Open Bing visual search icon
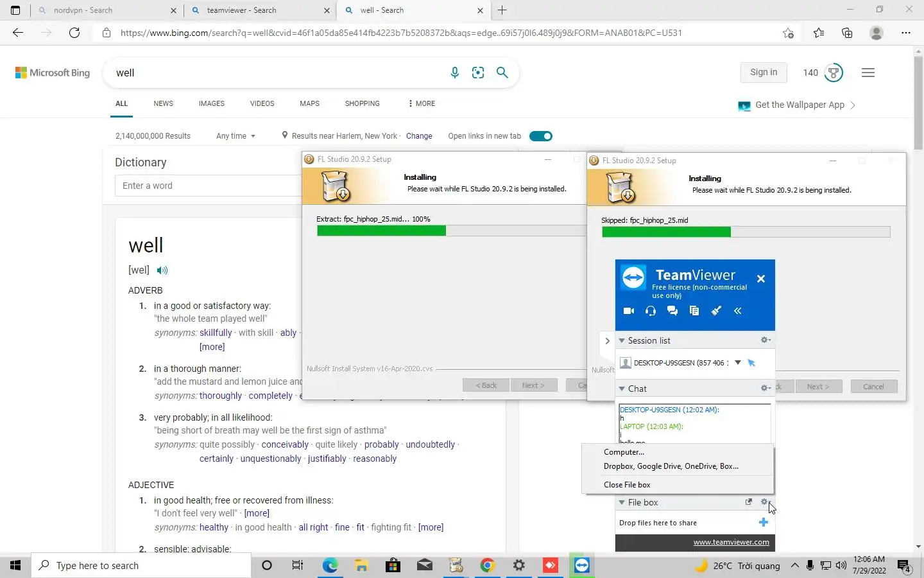The image size is (924, 578). click(x=478, y=73)
